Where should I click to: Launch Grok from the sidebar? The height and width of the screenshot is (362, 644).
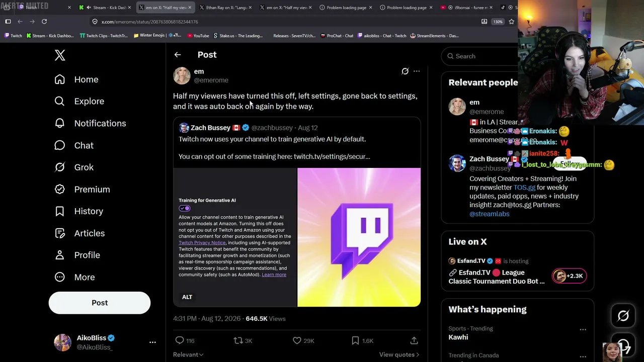click(73, 167)
